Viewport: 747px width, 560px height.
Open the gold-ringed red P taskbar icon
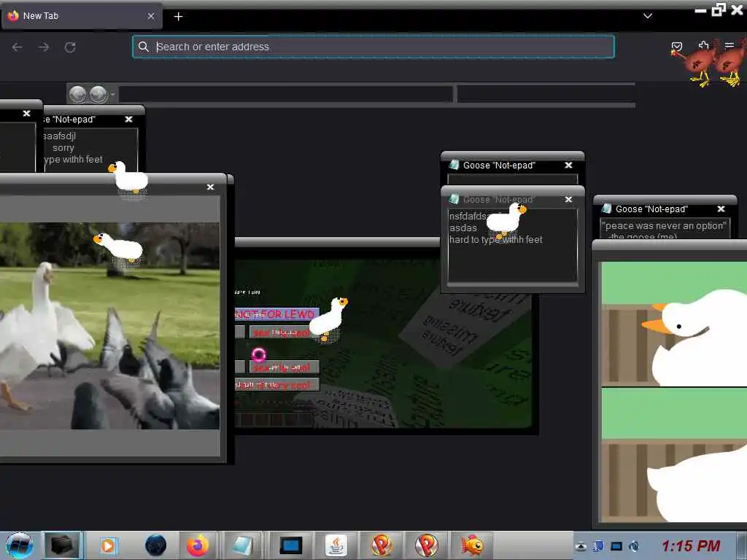(382, 545)
